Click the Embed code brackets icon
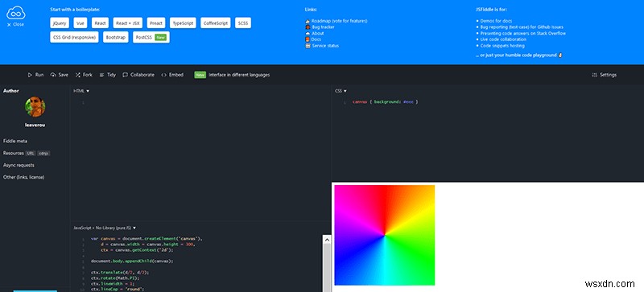Viewport: 644px width, 292px height. pyautogui.click(x=164, y=75)
